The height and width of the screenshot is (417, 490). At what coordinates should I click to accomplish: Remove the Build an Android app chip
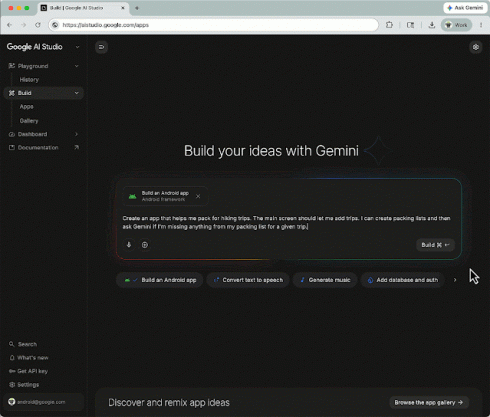[198, 196]
